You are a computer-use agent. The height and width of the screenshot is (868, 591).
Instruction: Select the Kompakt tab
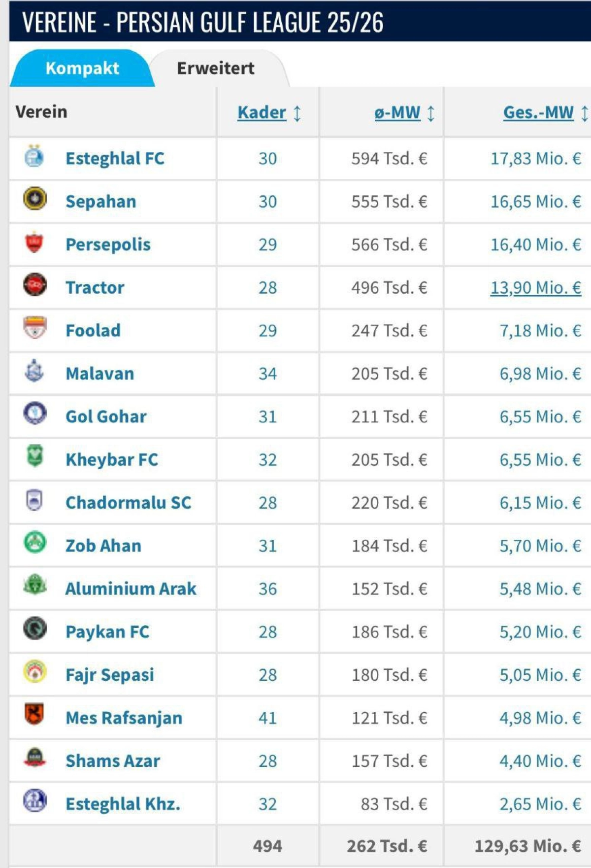click(x=82, y=68)
